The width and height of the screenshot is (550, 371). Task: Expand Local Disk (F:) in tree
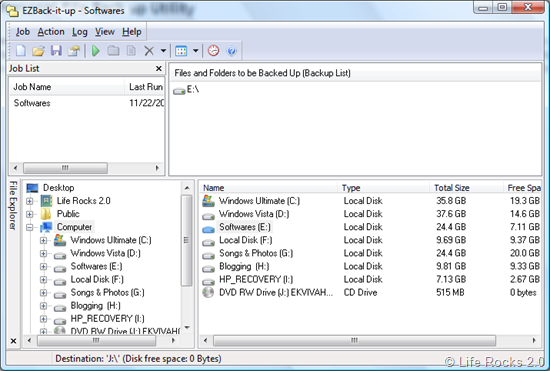(x=43, y=280)
